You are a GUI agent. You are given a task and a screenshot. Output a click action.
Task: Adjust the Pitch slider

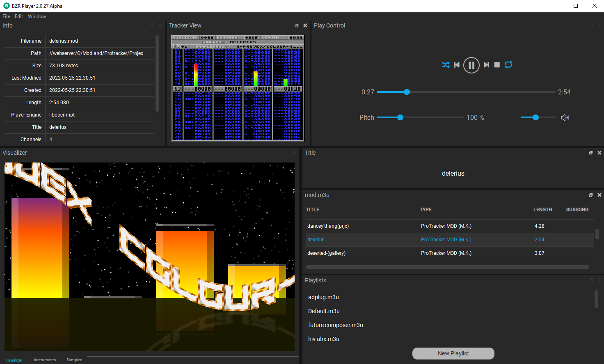(420, 117)
